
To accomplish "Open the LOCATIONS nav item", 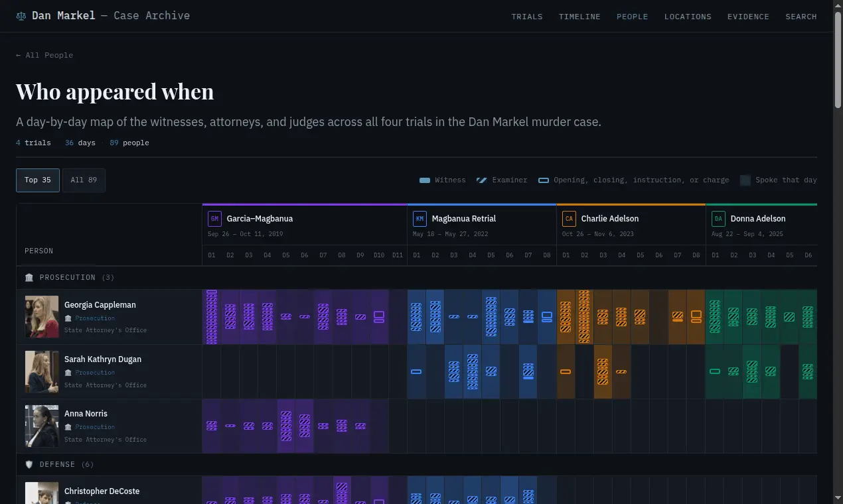I will coord(688,17).
